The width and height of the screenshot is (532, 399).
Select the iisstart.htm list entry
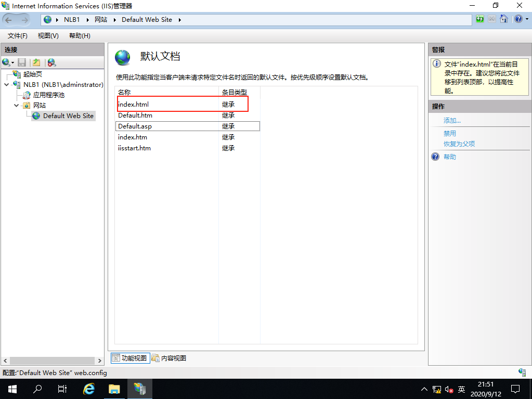pyautogui.click(x=188, y=148)
